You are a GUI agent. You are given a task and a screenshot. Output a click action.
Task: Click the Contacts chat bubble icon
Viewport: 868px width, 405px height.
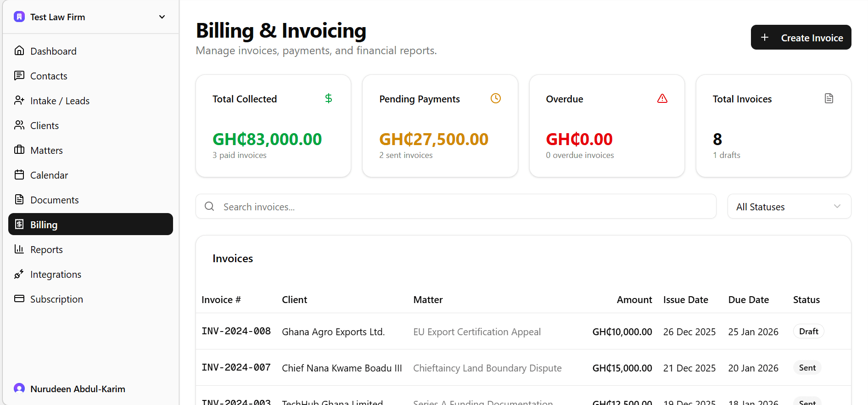[19, 75]
